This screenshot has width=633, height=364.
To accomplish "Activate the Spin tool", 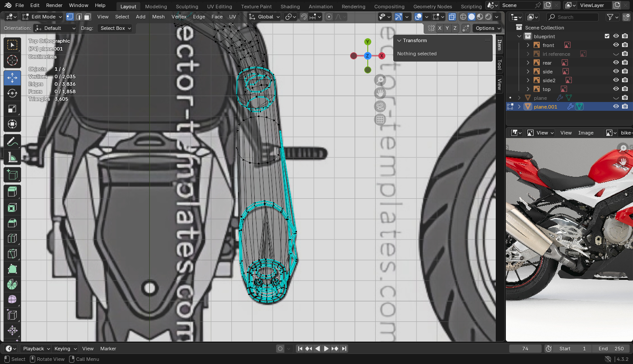I will [12, 284].
